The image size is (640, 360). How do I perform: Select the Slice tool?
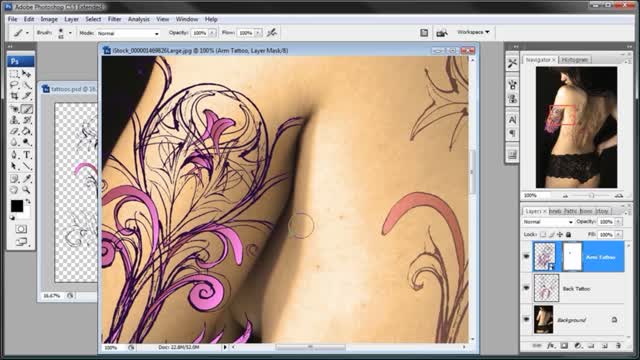pos(27,96)
